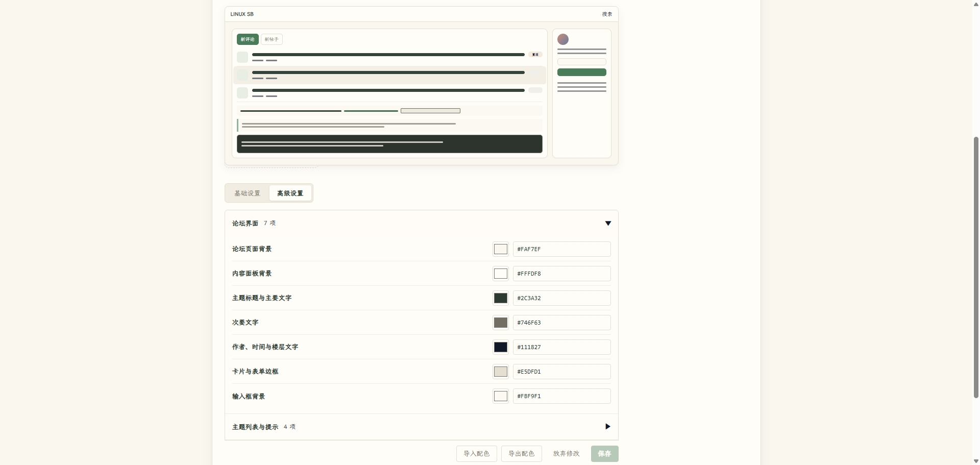The height and width of the screenshot is (465, 980).
Task: Focus the #746F63 hex input field
Action: click(x=562, y=323)
